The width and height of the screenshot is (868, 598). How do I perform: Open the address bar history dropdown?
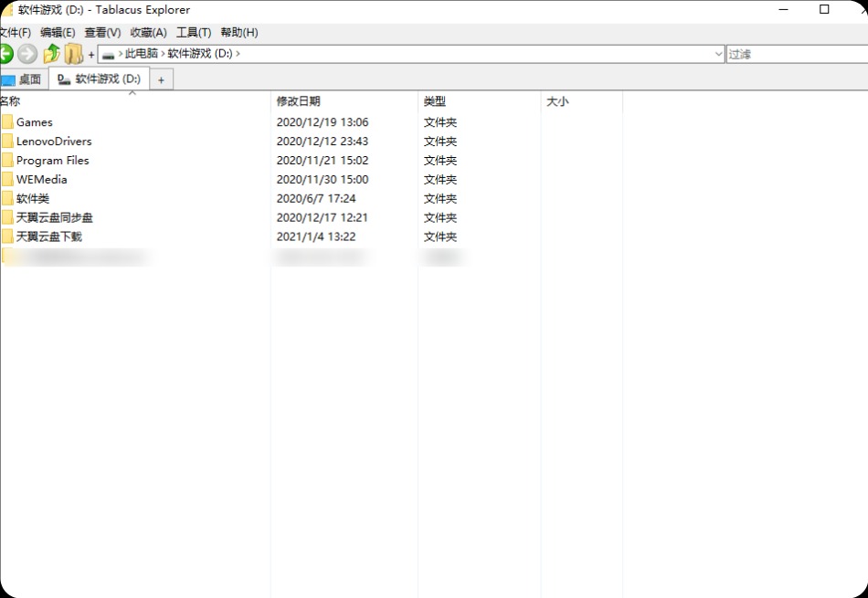pyautogui.click(x=719, y=53)
